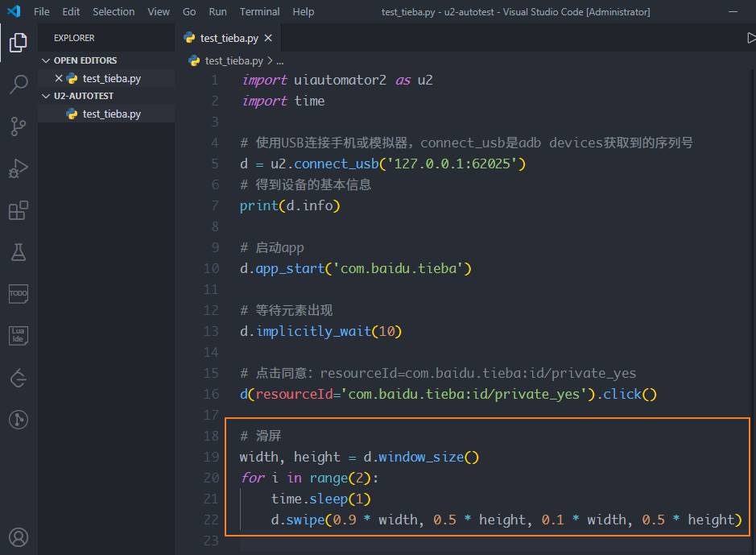
Task: Open the Testing flask view
Action: tap(19, 251)
